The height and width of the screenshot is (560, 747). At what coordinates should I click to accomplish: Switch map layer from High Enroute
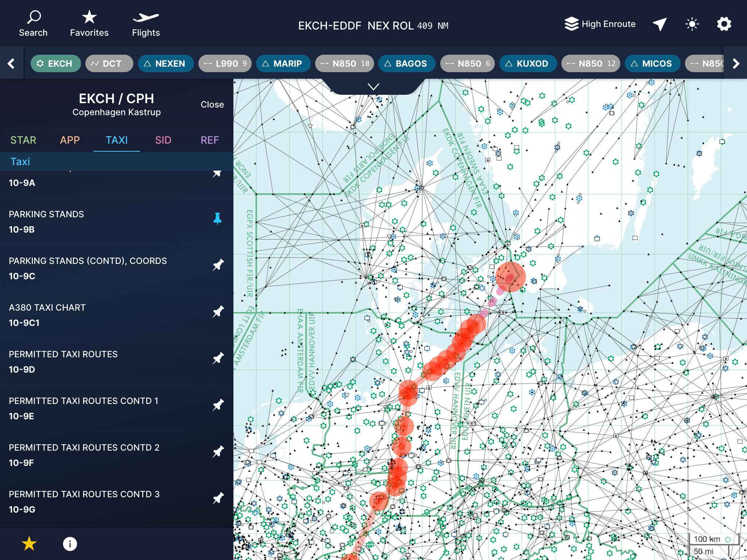(600, 24)
